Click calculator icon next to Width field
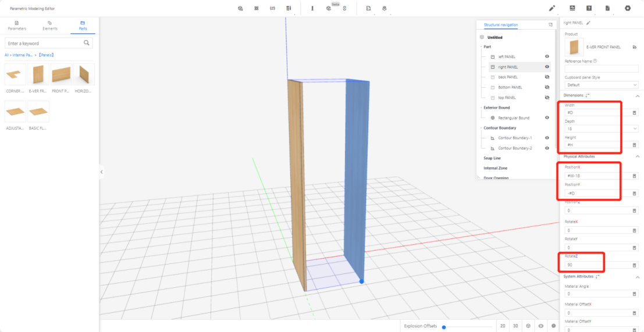 click(x=634, y=113)
